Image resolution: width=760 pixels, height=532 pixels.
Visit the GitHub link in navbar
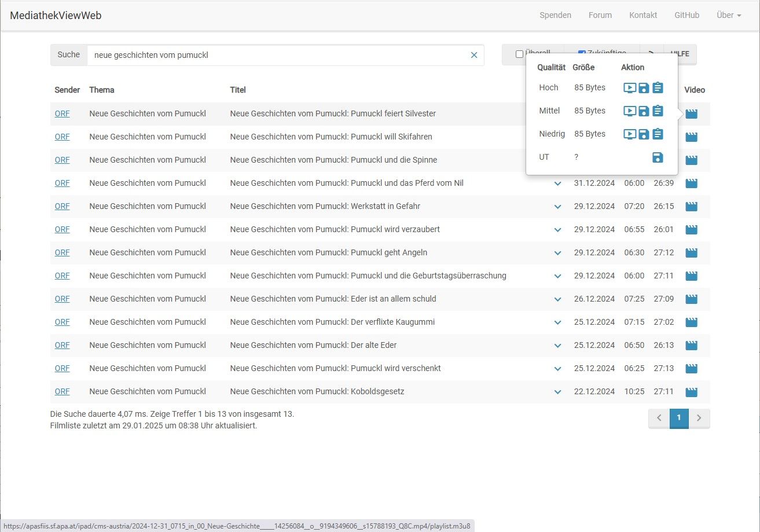[x=686, y=15]
